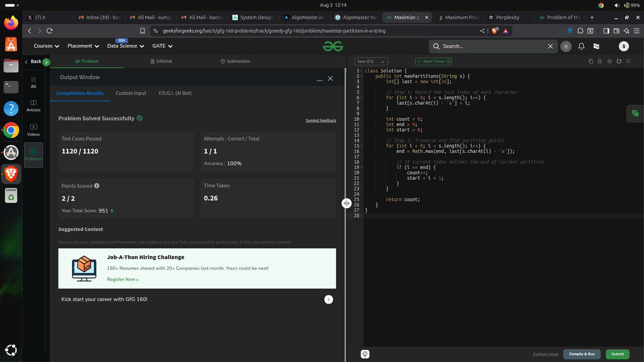The width and height of the screenshot is (644, 362).
Task: Open the Brave Wallet icon
Action: coord(616,31)
